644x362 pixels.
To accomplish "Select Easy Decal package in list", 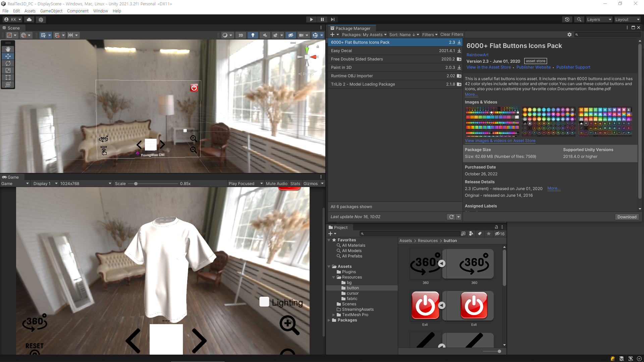I will pyautogui.click(x=341, y=51).
